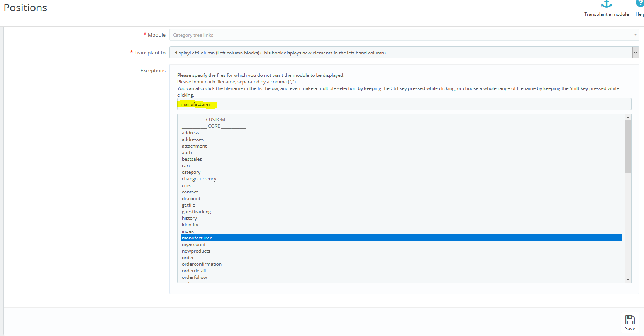
Task: Select 'getfile' in the exceptions list
Action: (x=401, y=205)
